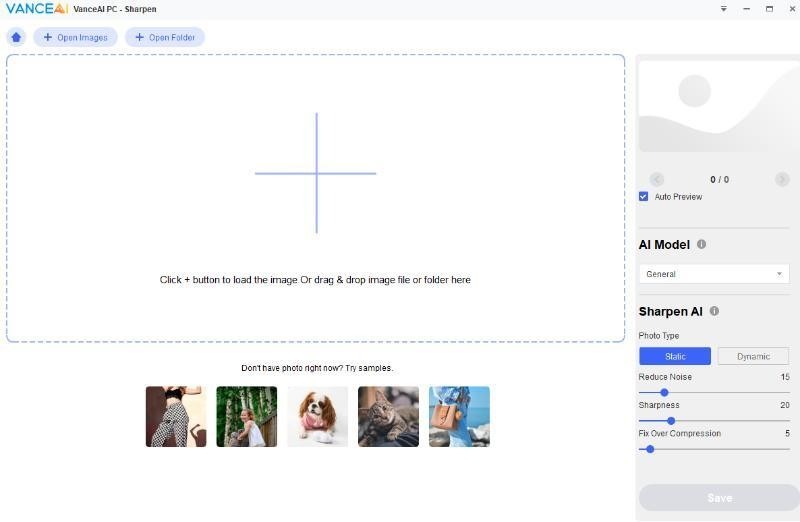Click the AI Model info icon

pyautogui.click(x=701, y=244)
